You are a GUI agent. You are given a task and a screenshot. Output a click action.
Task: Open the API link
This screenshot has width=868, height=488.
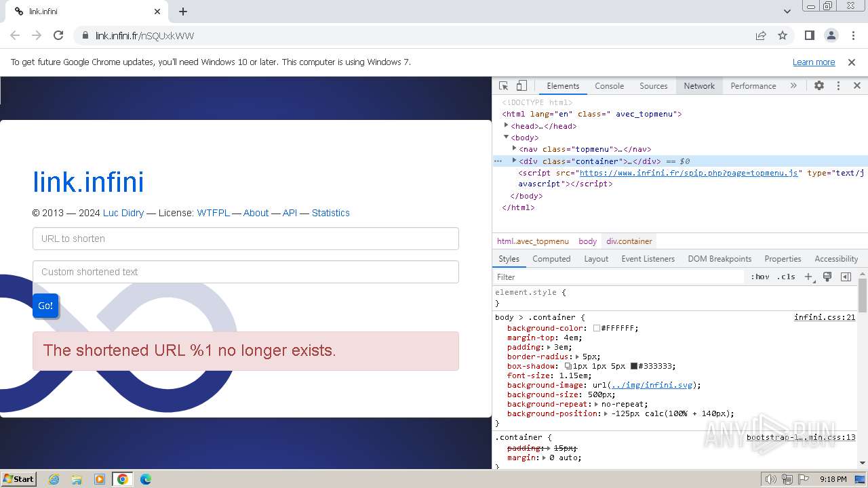290,213
